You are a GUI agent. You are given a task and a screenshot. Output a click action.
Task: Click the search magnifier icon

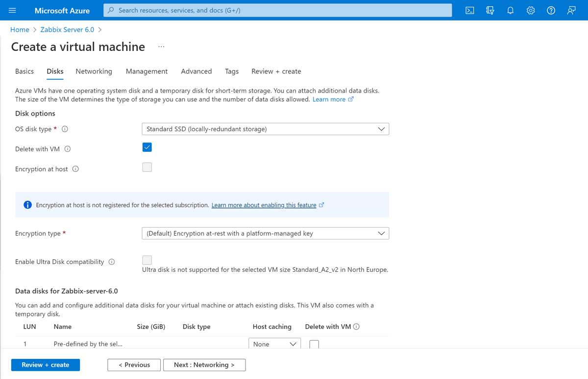click(x=111, y=10)
